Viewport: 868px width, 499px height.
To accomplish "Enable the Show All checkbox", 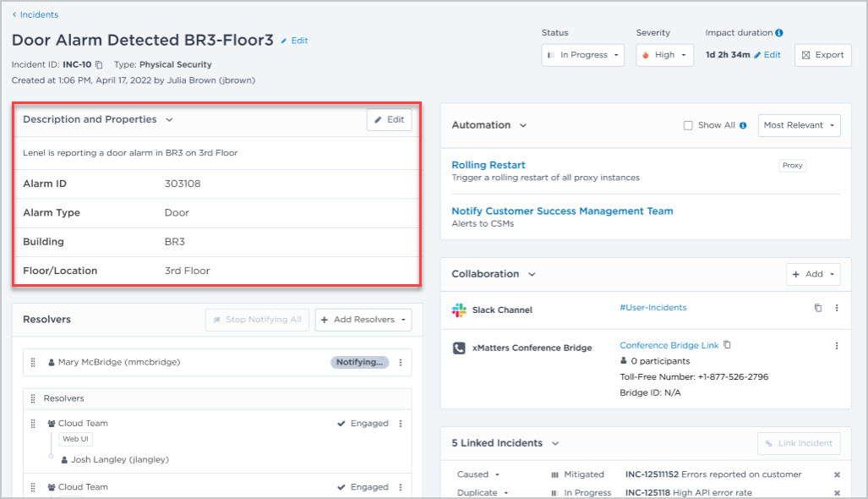I will [688, 125].
